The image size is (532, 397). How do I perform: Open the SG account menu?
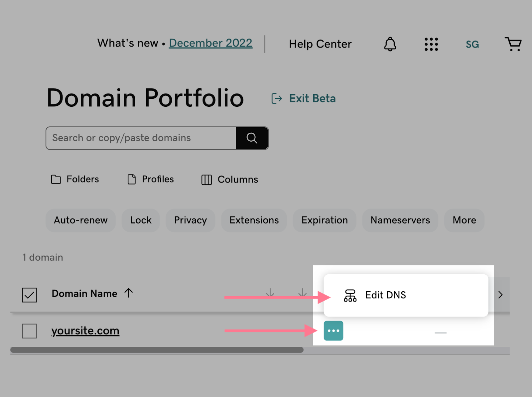pyautogui.click(x=472, y=44)
